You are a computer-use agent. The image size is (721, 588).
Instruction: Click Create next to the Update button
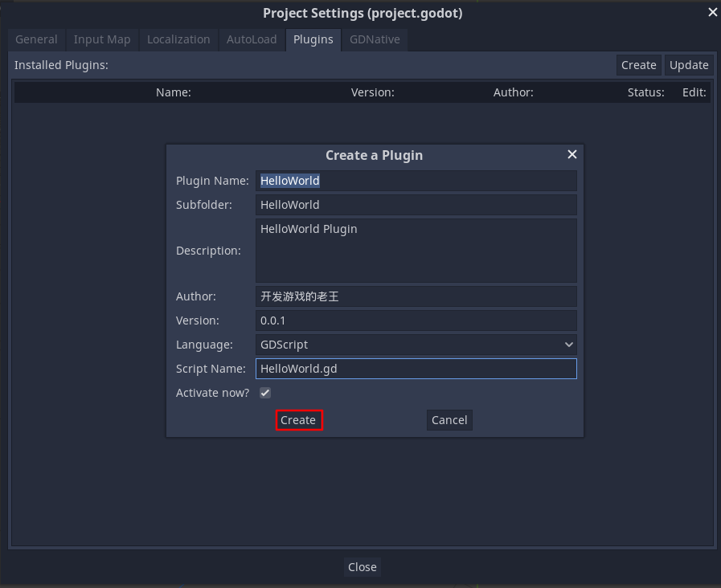point(639,65)
